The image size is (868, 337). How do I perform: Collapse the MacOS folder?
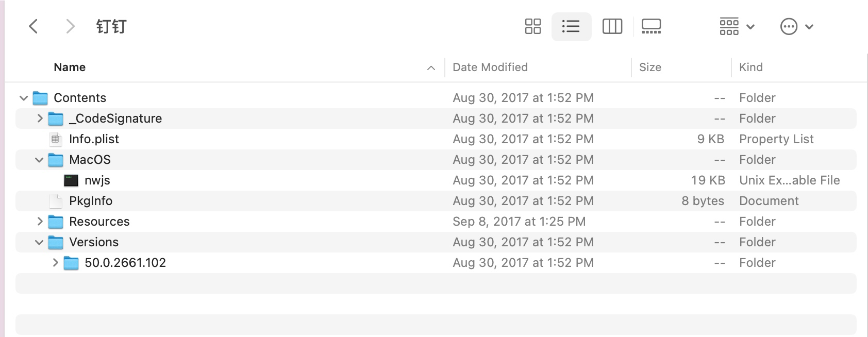pos(39,160)
